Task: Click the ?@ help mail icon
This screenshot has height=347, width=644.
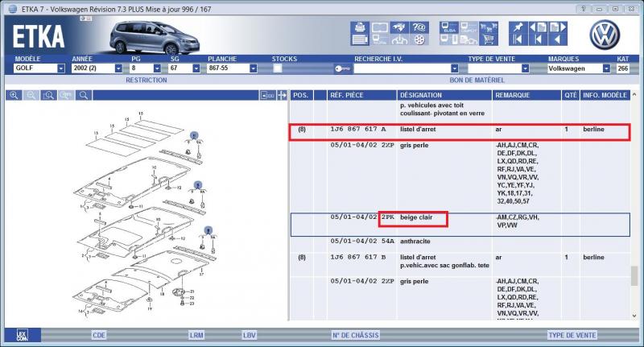Action: coord(419,27)
